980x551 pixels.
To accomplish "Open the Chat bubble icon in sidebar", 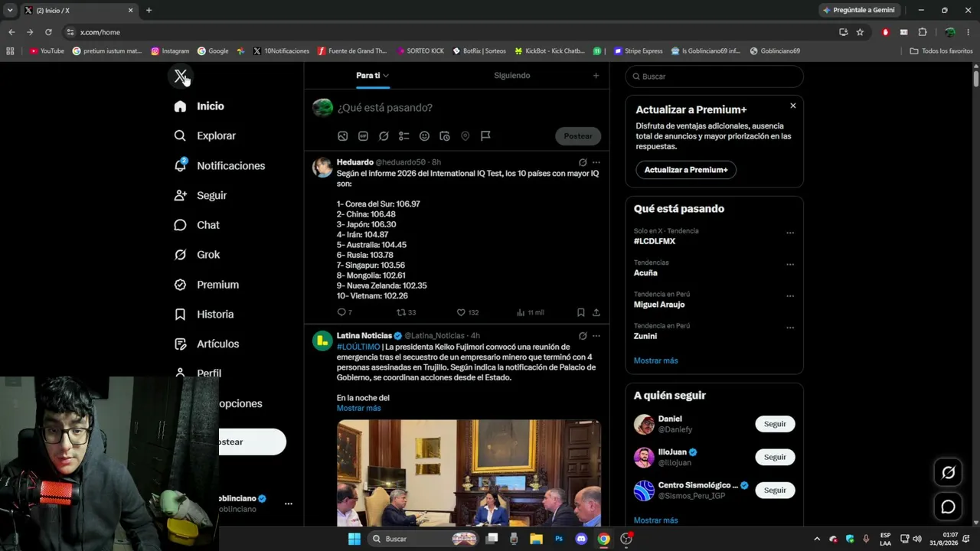I will click(180, 225).
